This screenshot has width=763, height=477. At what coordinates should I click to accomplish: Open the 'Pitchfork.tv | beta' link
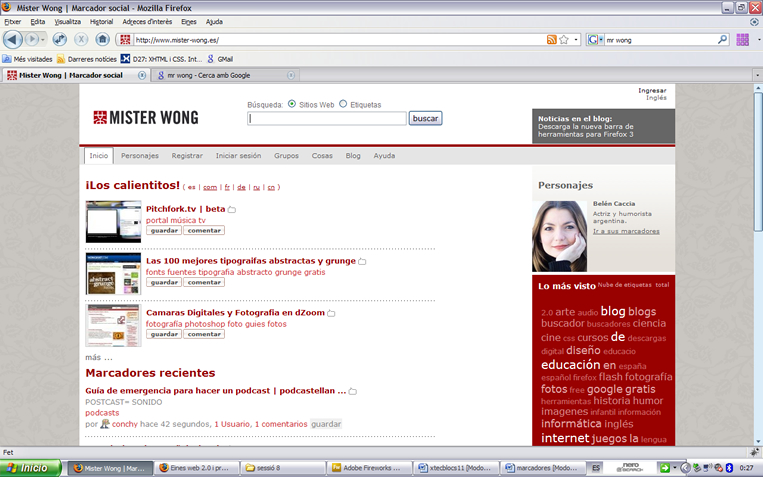[x=185, y=209]
